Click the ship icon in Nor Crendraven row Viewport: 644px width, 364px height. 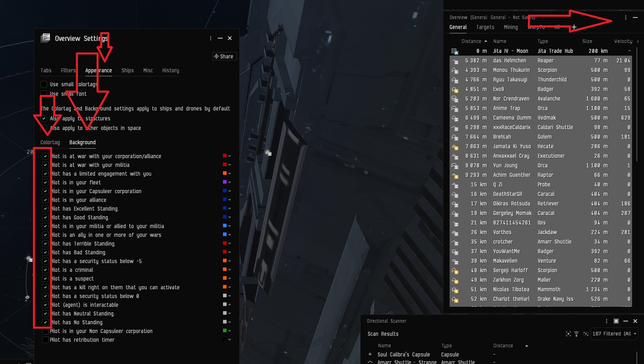[x=455, y=99]
